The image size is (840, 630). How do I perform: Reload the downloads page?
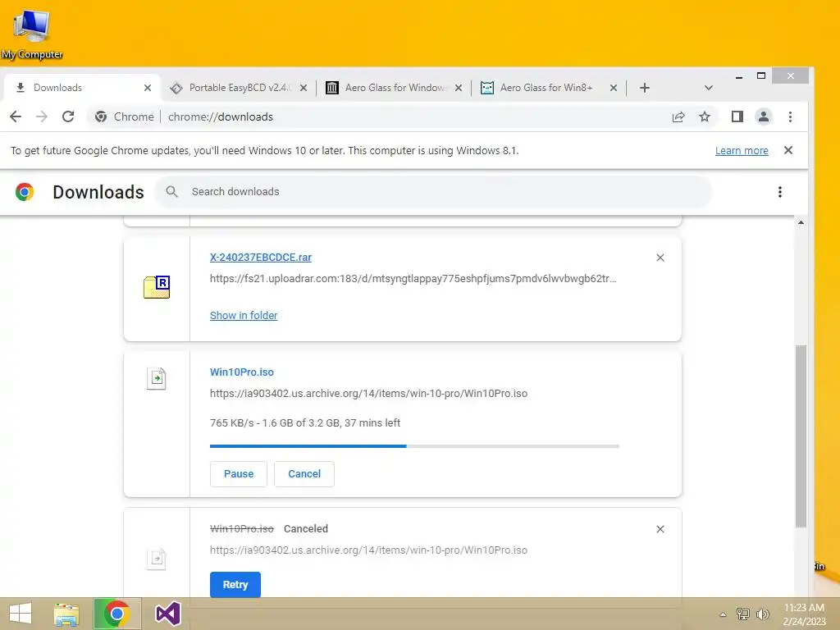click(x=68, y=116)
